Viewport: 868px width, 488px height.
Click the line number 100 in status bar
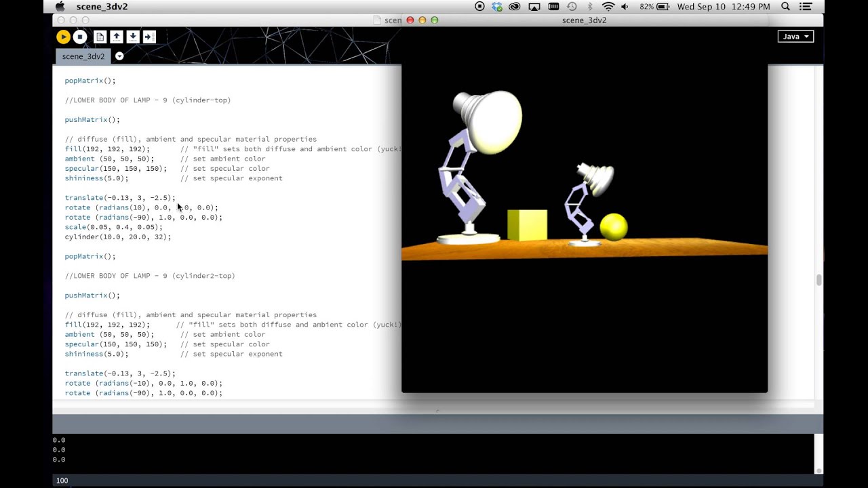[62, 481]
